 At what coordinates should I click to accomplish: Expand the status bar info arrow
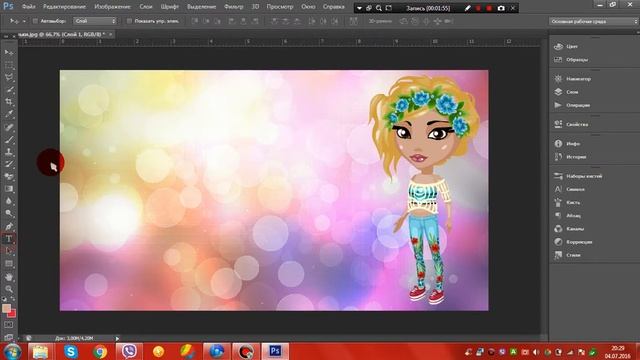point(117,338)
